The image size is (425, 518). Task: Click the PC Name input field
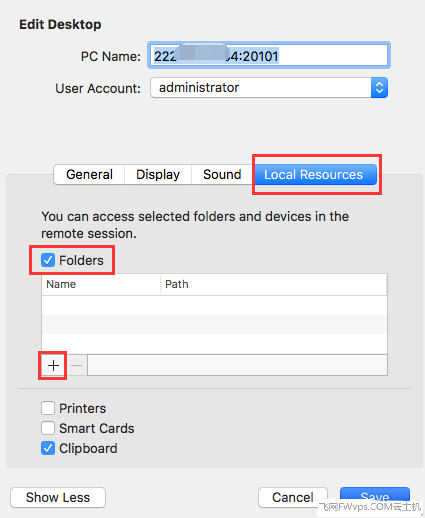pos(269,55)
